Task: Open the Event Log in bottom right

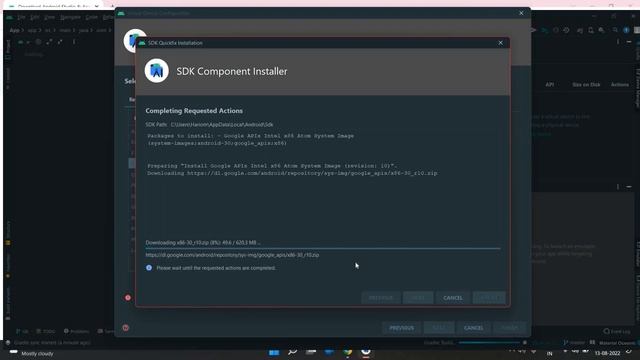Action: (617, 331)
